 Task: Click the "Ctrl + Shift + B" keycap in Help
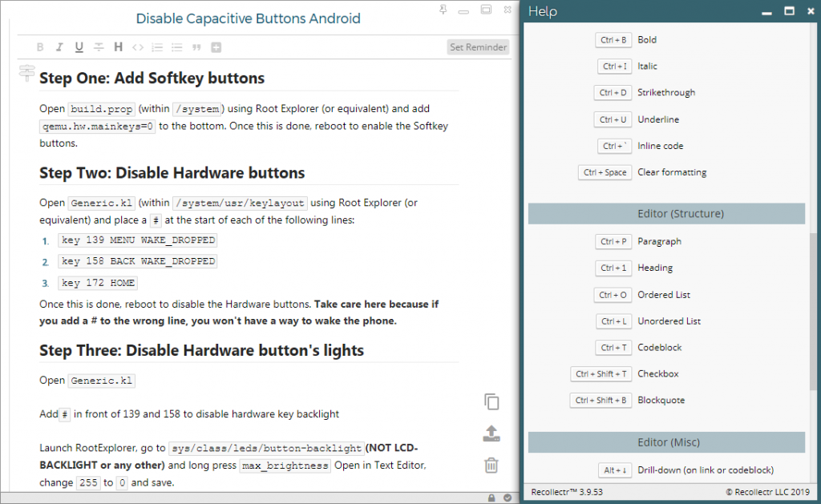pos(601,401)
